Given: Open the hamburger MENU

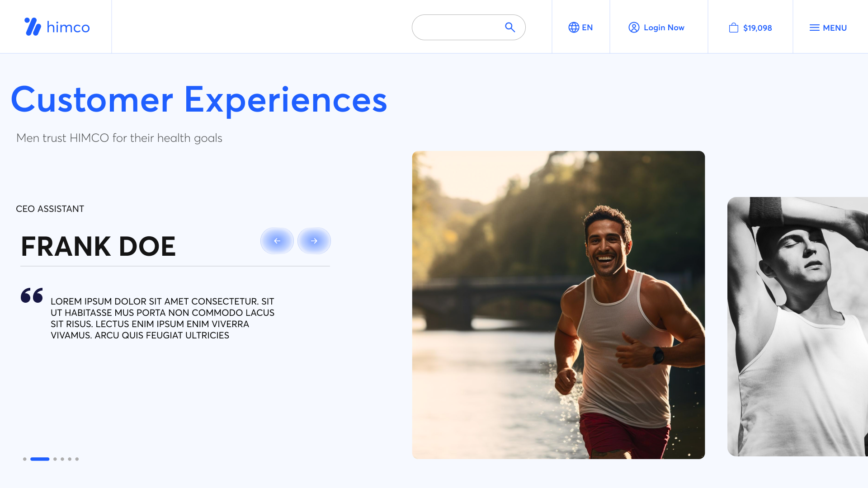Looking at the screenshot, I should click(828, 28).
